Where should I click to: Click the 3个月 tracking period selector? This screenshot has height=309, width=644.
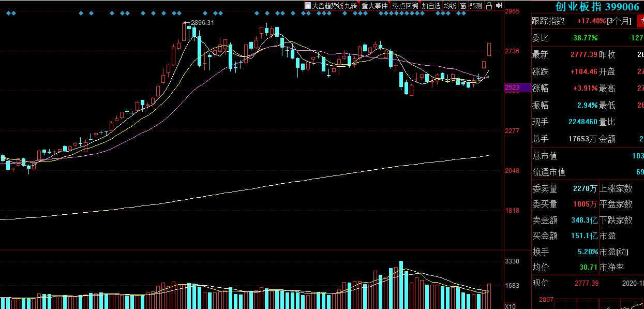620,21
